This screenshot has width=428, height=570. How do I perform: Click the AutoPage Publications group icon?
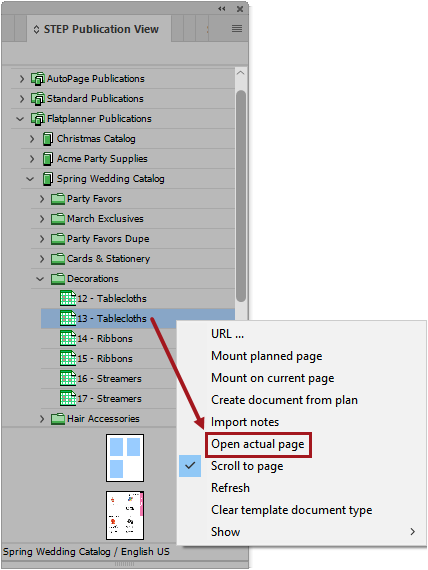pyautogui.click(x=38, y=79)
